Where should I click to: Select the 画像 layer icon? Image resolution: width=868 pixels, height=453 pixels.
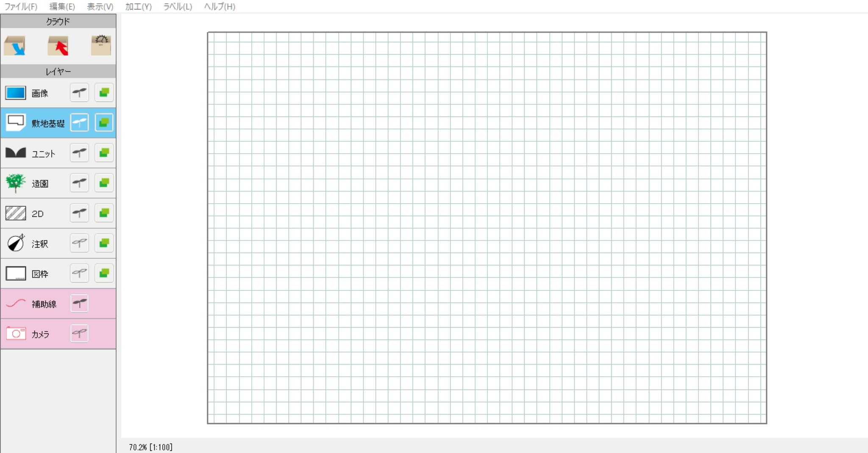[16, 93]
